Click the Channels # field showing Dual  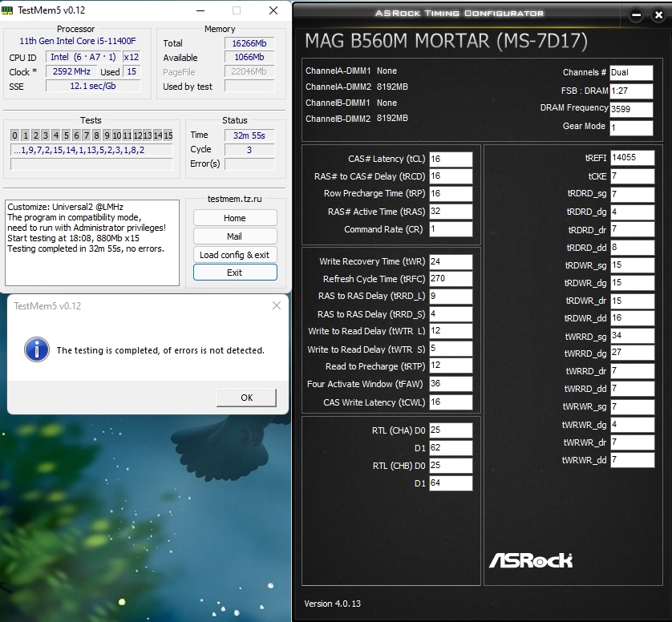click(x=631, y=72)
